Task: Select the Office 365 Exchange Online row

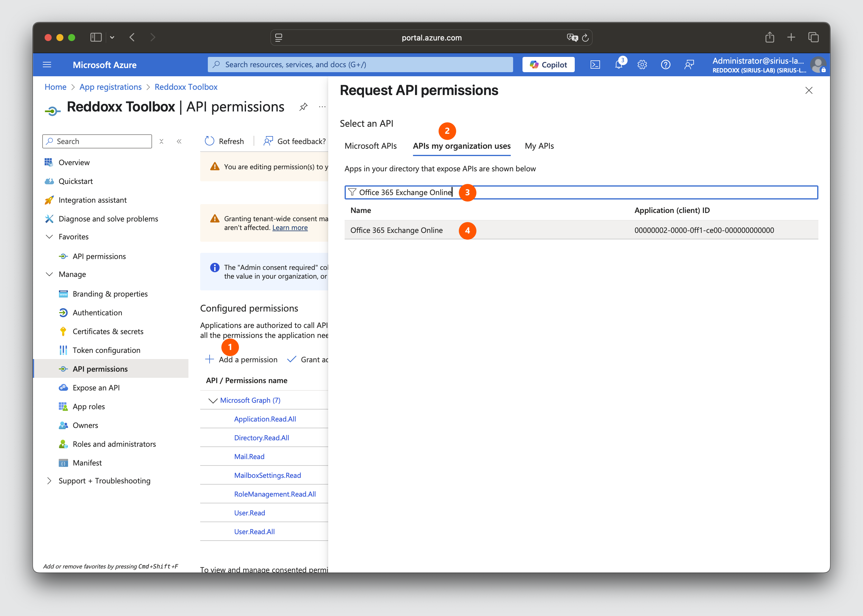Action: [581, 230]
